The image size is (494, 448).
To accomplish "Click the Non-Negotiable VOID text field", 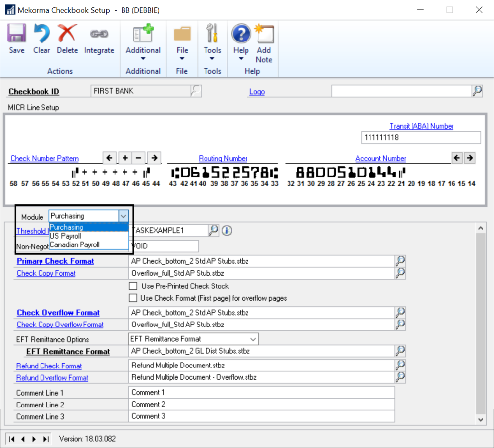I will 164,246.
